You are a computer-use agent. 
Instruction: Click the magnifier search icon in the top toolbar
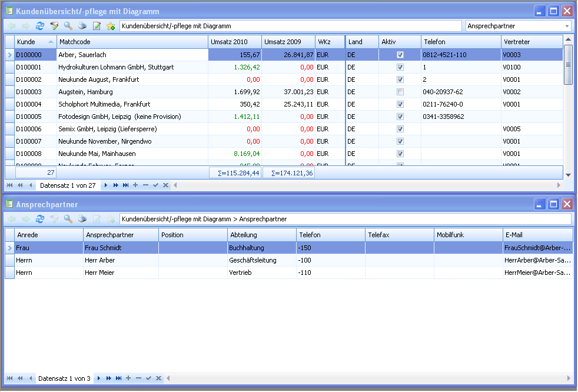pos(68,26)
